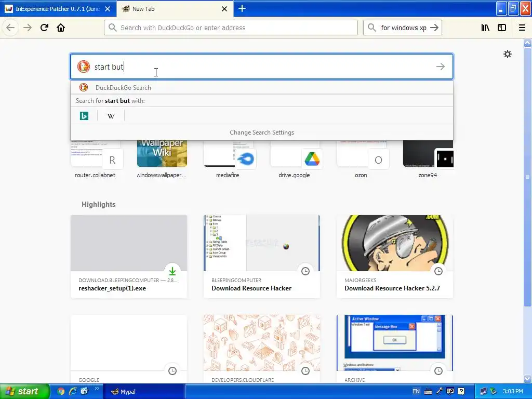The height and width of the screenshot is (399, 532).
Task: Focus the address bar field
Action: tap(231, 28)
